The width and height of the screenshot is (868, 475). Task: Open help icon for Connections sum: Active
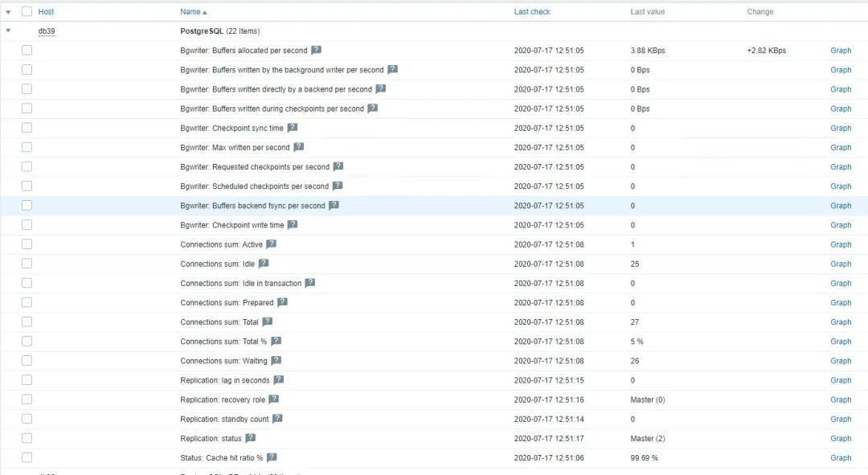[272, 244]
